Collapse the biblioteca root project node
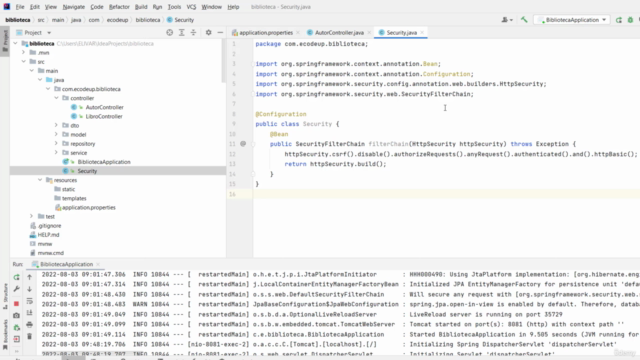The width and height of the screenshot is (640, 360). pos(16,43)
